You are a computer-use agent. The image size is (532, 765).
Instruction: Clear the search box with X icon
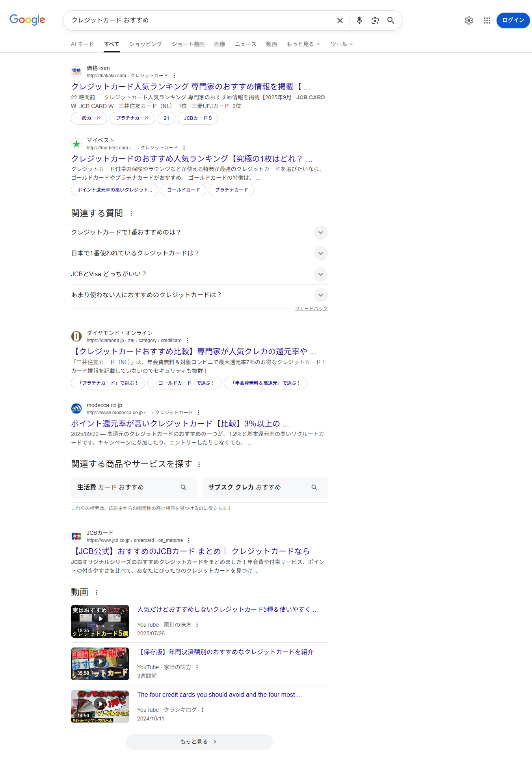pyautogui.click(x=340, y=20)
